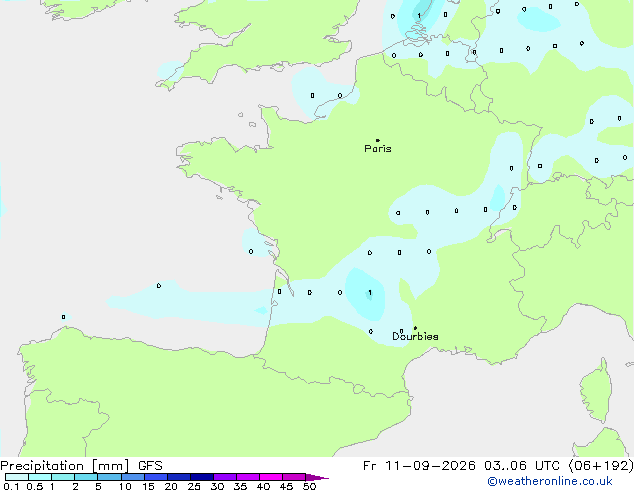Pick the 10 mm blue legend swatch
The image size is (634, 490).
pos(132,477)
